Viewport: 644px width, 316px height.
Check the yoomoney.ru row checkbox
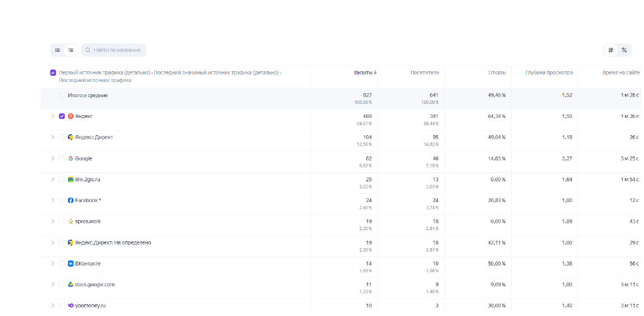62,306
